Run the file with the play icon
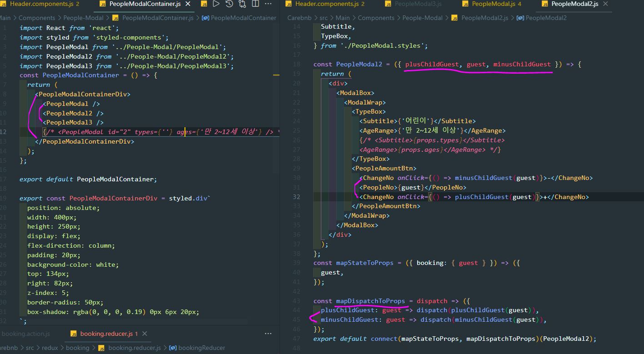The width and height of the screenshot is (644, 354). click(x=216, y=4)
